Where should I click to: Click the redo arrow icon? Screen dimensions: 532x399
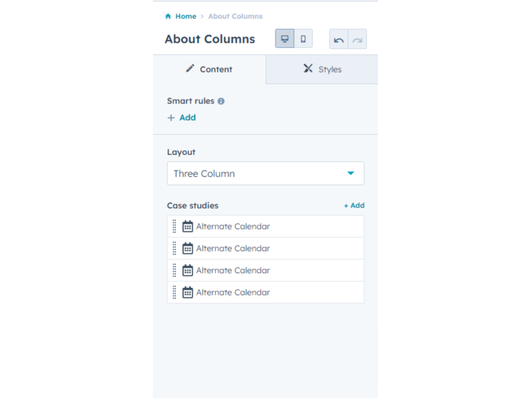(x=357, y=39)
